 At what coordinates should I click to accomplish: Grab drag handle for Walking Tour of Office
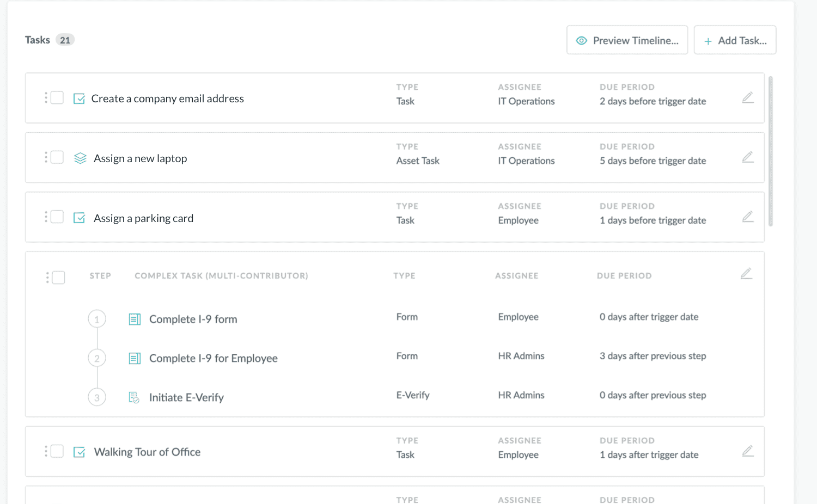pyautogui.click(x=46, y=451)
